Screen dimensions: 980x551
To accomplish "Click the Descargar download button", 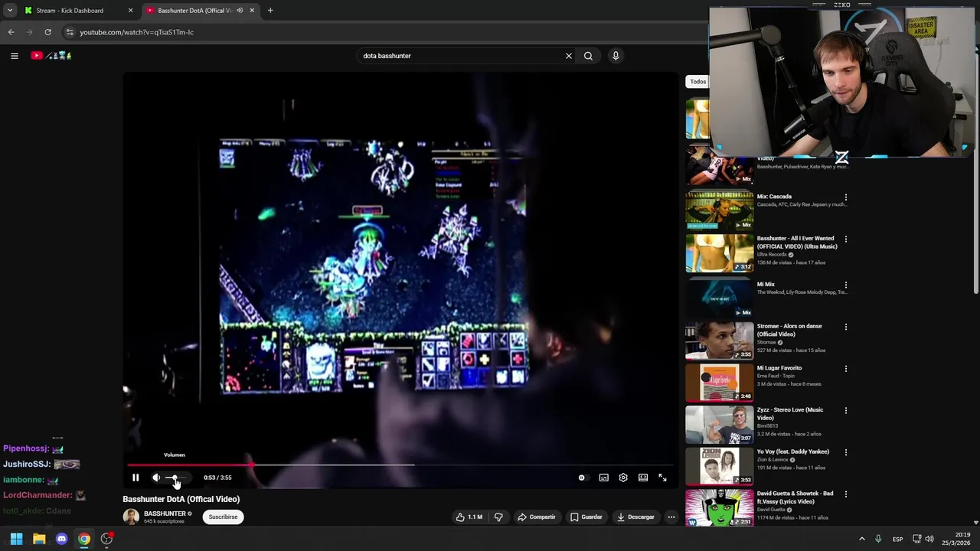I will pos(635,517).
